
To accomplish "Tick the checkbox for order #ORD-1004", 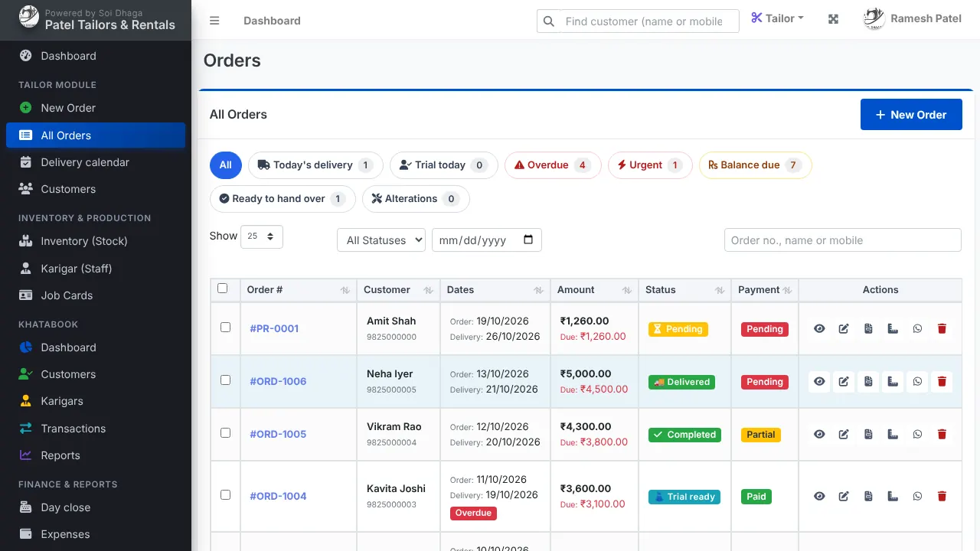I will [x=225, y=494].
